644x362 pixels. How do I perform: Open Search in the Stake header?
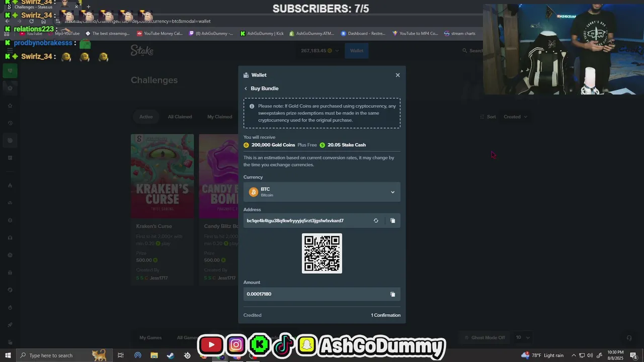tap(472, 51)
